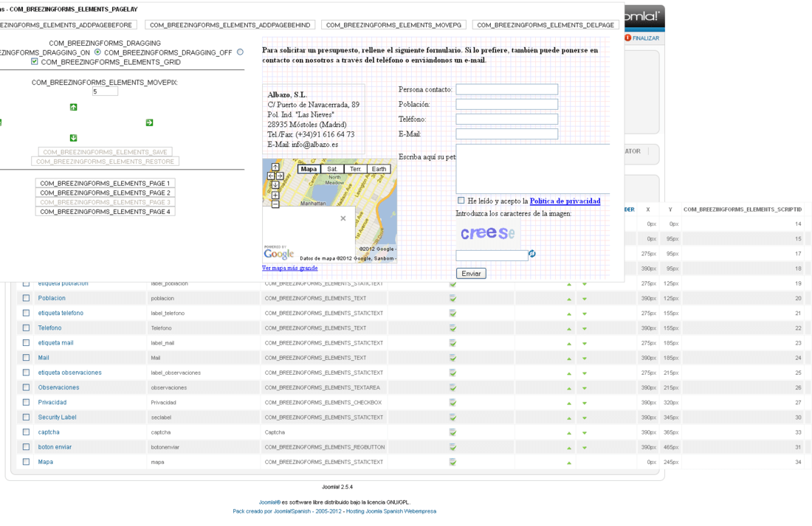
Task: Move the Mail row down in order
Action: pyautogui.click(x=585, y=359)
